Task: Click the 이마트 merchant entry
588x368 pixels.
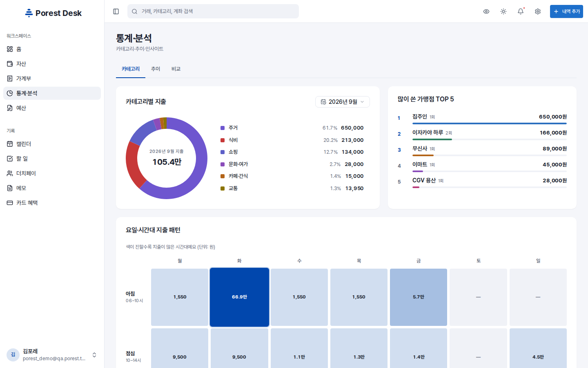Action: pyautogui.click(x=482, y=166)
